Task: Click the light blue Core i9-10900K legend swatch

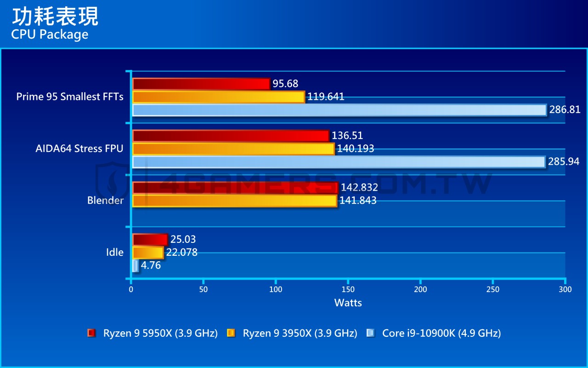Action: click(371, 333)
